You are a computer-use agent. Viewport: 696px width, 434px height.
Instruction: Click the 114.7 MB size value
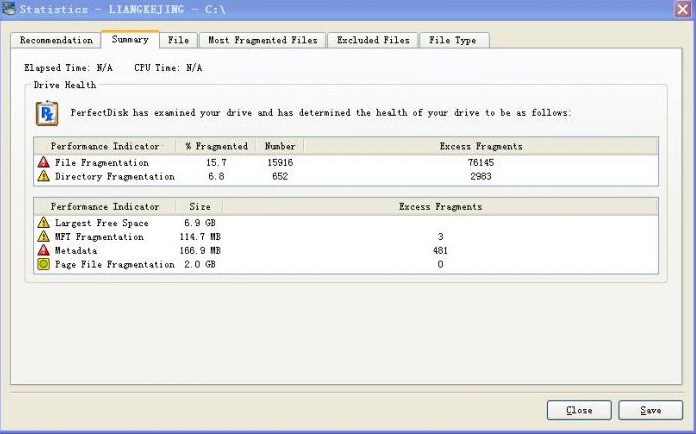[x=200, y=237]
